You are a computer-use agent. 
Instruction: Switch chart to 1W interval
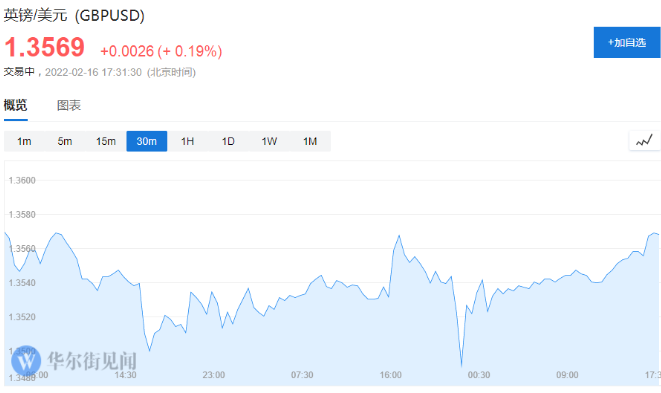pyautogui.click(x=269, y=141)
